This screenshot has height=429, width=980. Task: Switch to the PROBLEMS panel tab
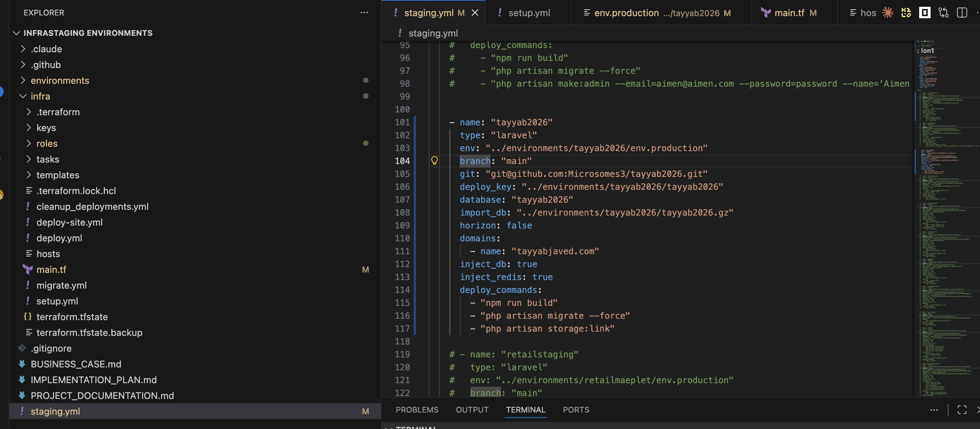coord(417,410)
